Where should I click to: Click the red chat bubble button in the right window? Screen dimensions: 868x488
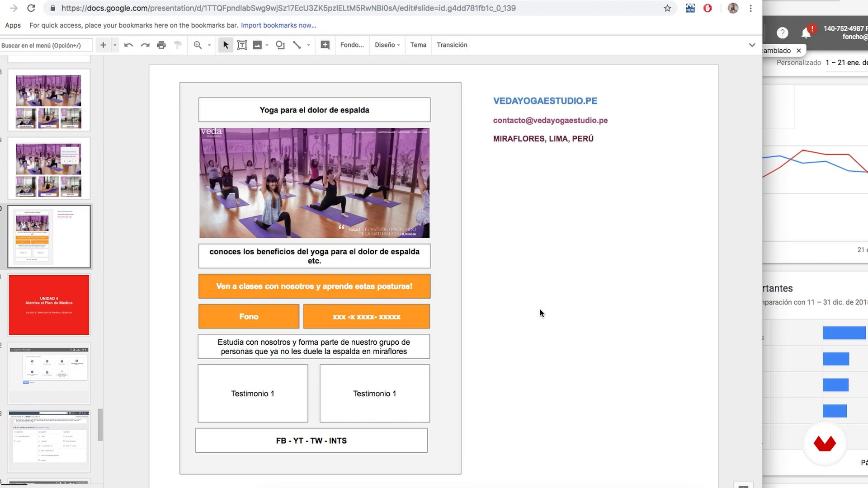coord(825,443)
